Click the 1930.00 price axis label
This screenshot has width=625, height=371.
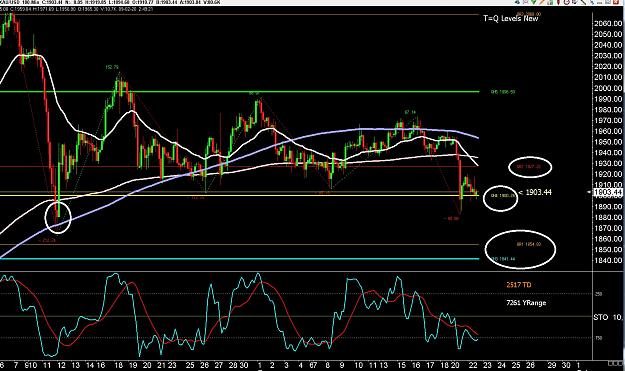pos(608,163)
